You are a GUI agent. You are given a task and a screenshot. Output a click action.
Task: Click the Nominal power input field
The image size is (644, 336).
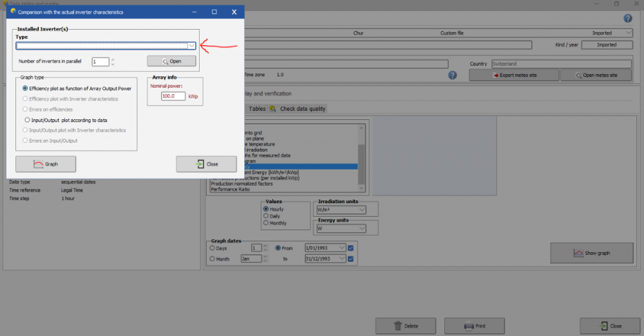(x=173, y=96)
